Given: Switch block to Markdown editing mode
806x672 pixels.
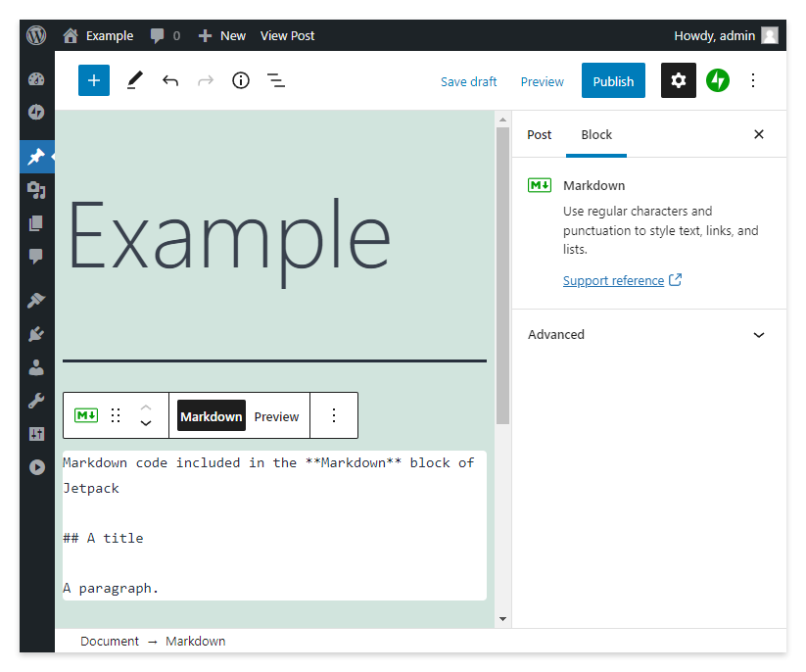Looking at the screenshot, I should click(211, 416).
